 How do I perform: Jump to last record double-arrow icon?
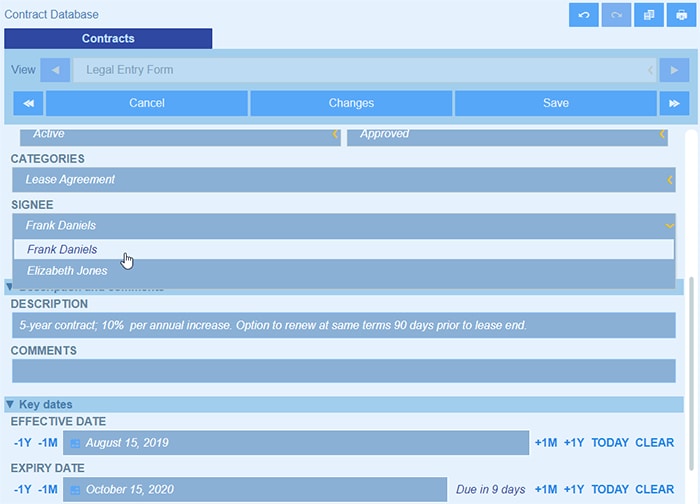click(x=674, y=103)
